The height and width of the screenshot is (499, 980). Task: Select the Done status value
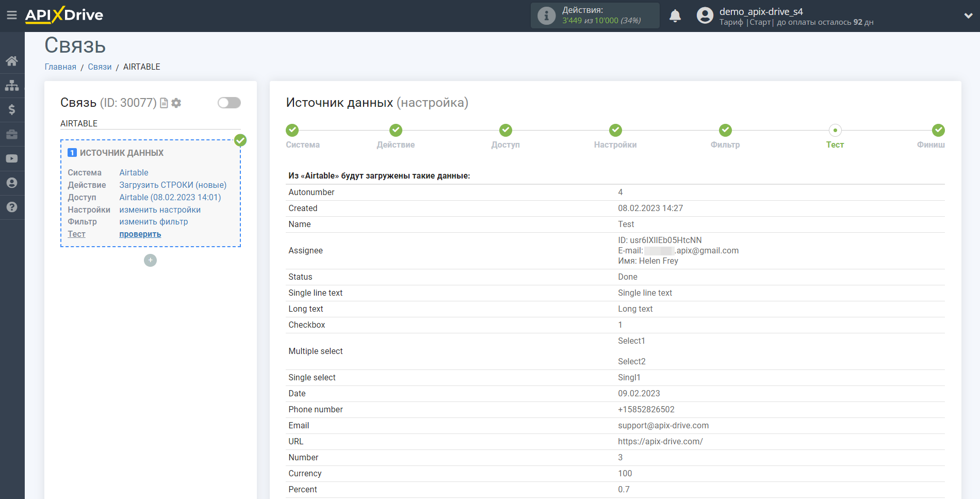628,277
